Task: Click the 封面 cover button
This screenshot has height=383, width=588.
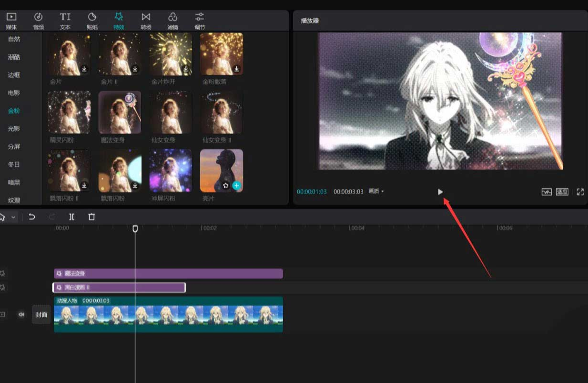Action: (x=41, y=315)
